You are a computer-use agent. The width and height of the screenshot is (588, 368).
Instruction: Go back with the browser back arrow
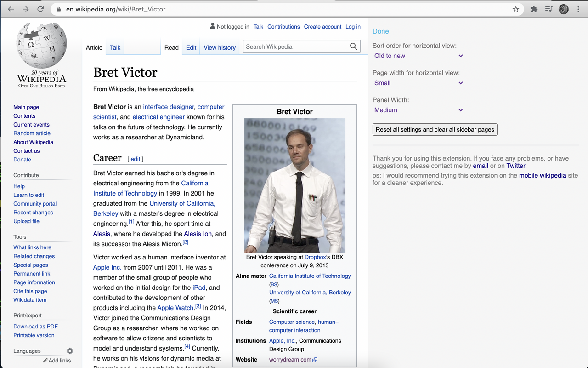pos(11,9)
